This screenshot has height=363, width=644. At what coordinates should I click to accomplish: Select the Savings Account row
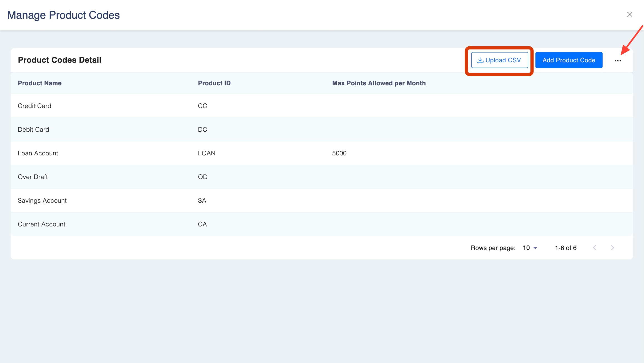[x=42, y=200]
